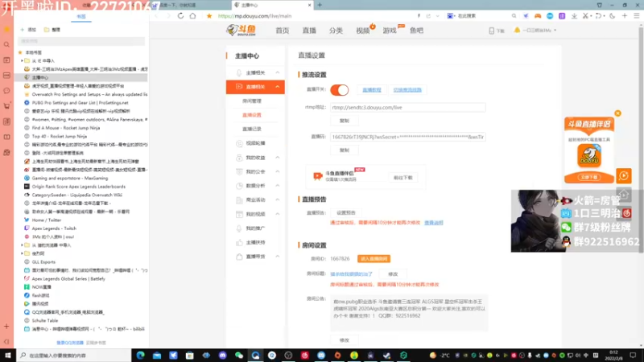Open the search icon in browser sidebar
Viewport: 644px width, 362px height.
tap(6, 44)
